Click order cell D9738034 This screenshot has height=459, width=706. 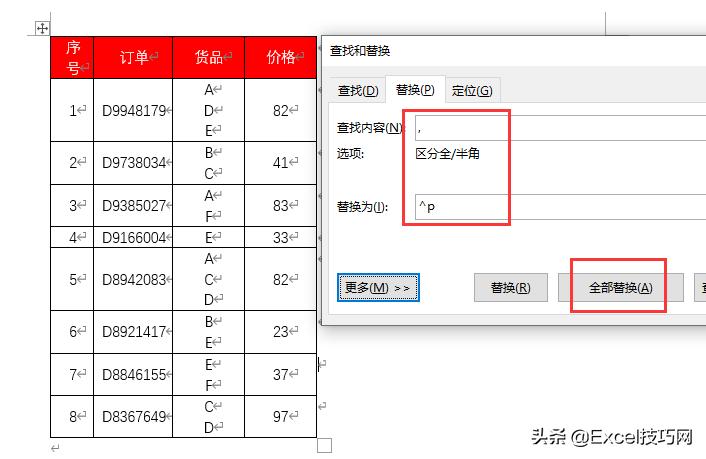133,163
